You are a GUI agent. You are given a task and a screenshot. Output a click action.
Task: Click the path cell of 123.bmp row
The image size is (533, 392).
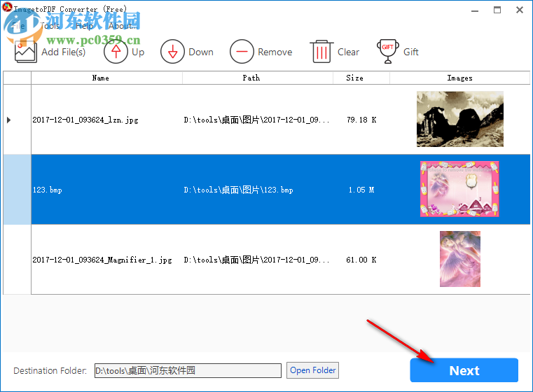coord(258,190)
